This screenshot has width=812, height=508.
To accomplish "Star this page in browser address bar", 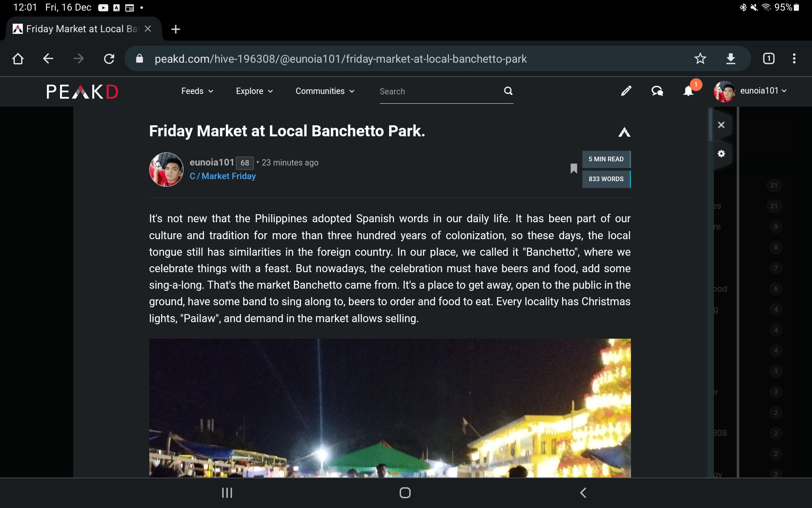I will (x=700, y=58).
